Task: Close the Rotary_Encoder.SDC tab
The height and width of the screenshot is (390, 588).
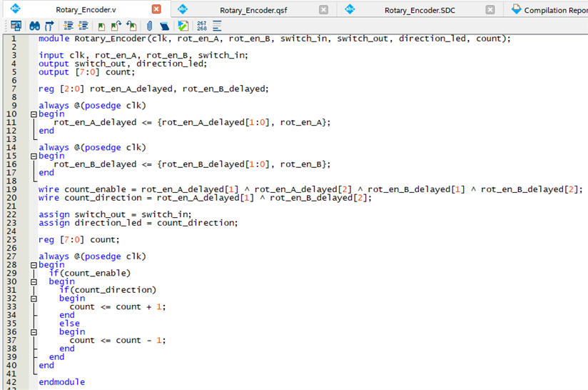Action: tap(490, 10)
